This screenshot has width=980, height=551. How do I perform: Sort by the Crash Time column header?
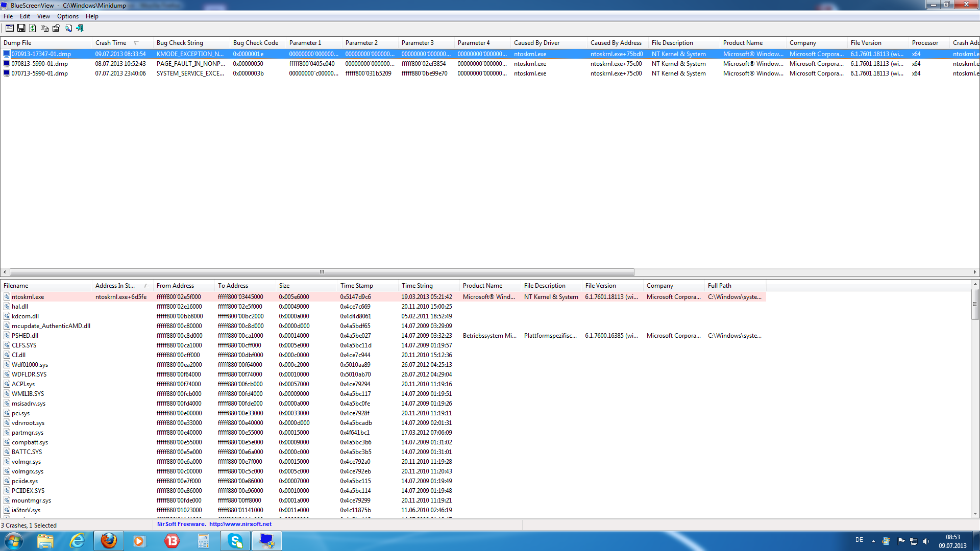click(123, 43)
